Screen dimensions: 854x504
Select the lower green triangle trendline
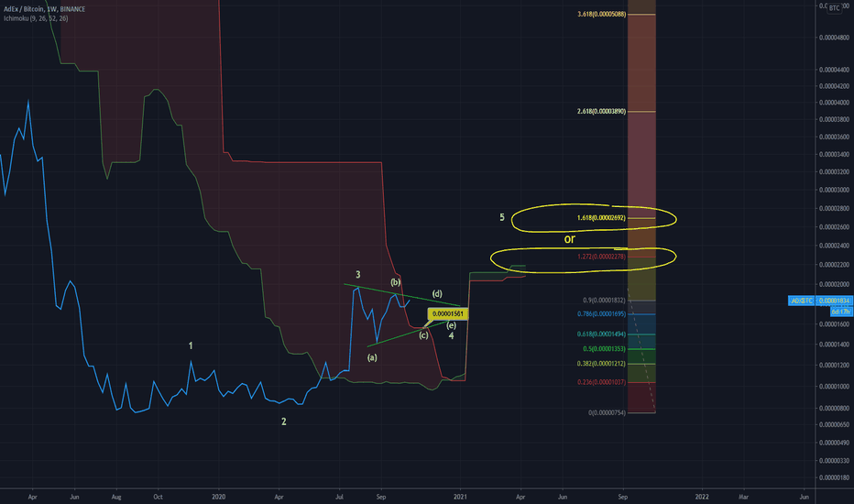[x=408, y=334]
